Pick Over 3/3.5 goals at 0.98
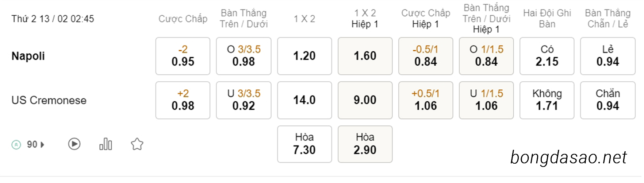Viewport: 644px width, 183px height. click(x=244, y=56)
